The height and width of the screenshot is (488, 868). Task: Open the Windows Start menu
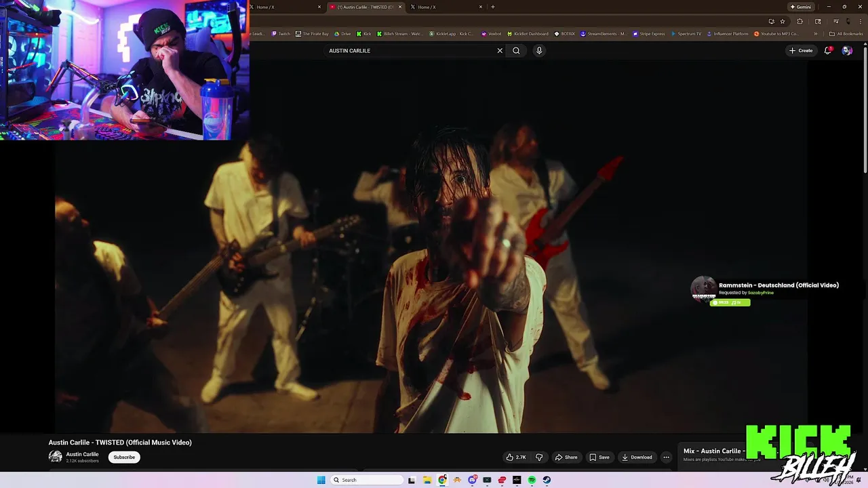pyautogui.click(x=321, y=480)
